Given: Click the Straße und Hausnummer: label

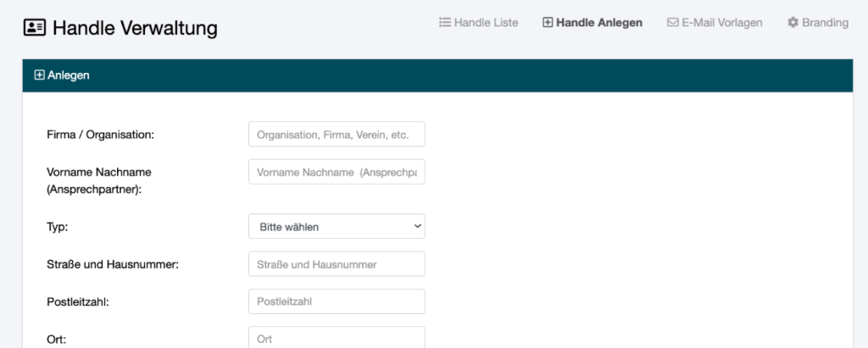Looking at the screenshot, I should (x=113, y=264).
